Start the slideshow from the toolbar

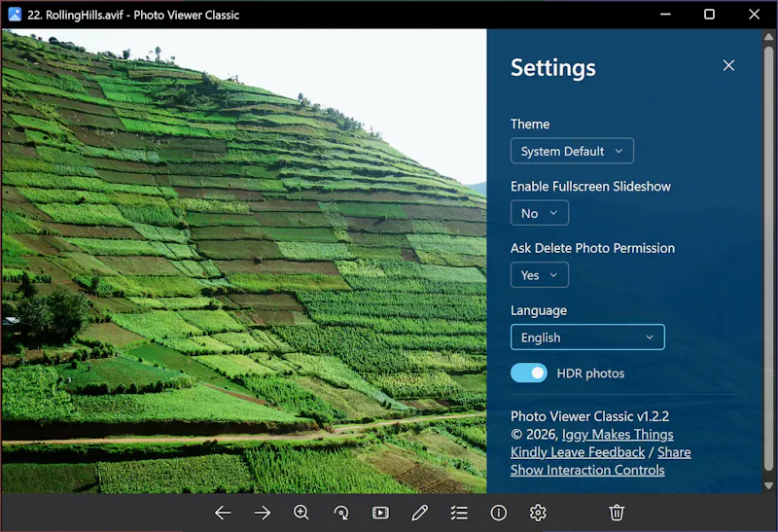[x=380, y=513]
